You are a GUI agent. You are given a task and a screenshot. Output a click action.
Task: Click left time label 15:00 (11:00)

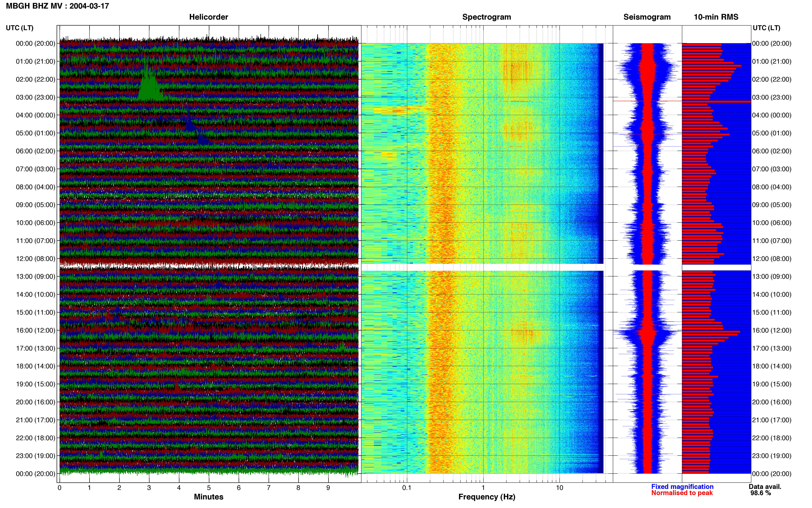[35, 313]
